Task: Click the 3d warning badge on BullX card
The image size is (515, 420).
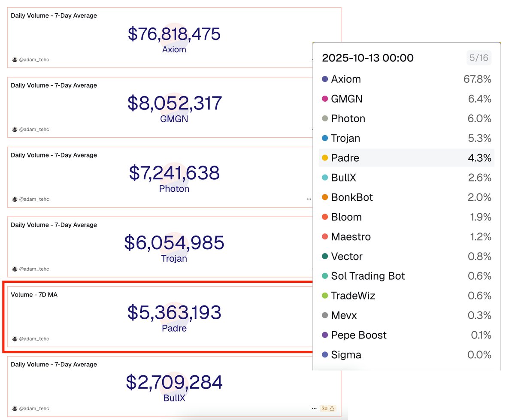Action: 328,408
